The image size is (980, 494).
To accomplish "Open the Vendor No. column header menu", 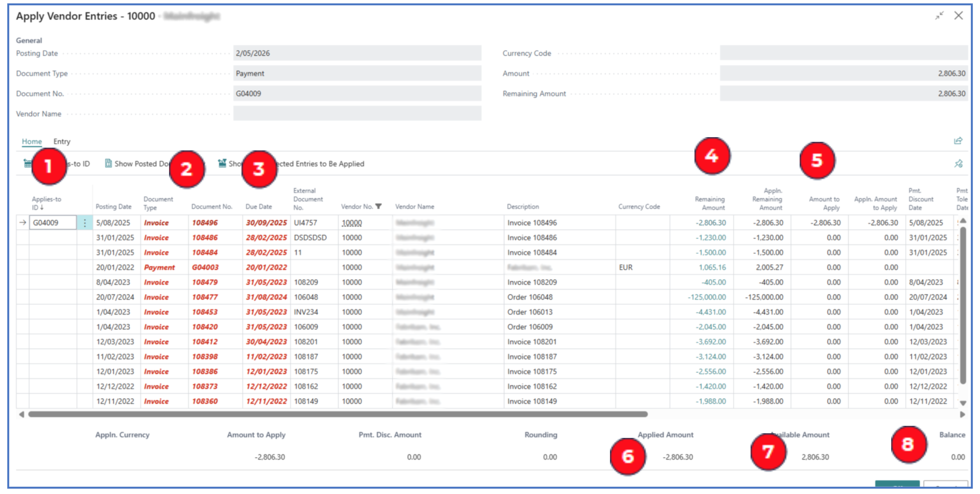I will 356,206.
